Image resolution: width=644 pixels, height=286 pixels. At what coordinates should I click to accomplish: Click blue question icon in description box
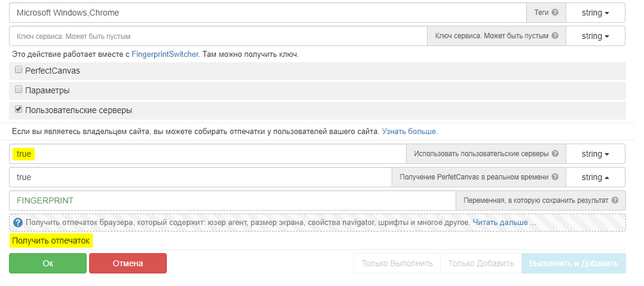18,223
